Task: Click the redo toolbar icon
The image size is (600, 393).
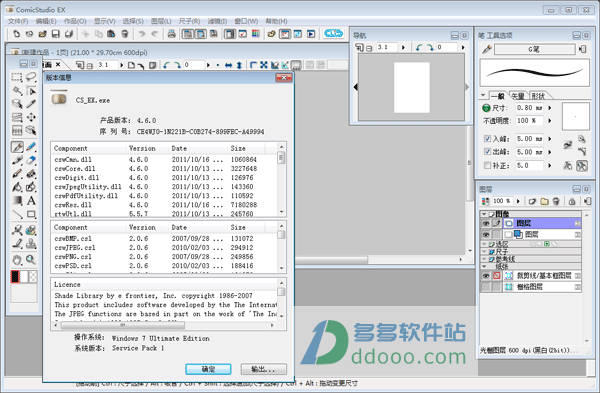Action: [155, 34]
